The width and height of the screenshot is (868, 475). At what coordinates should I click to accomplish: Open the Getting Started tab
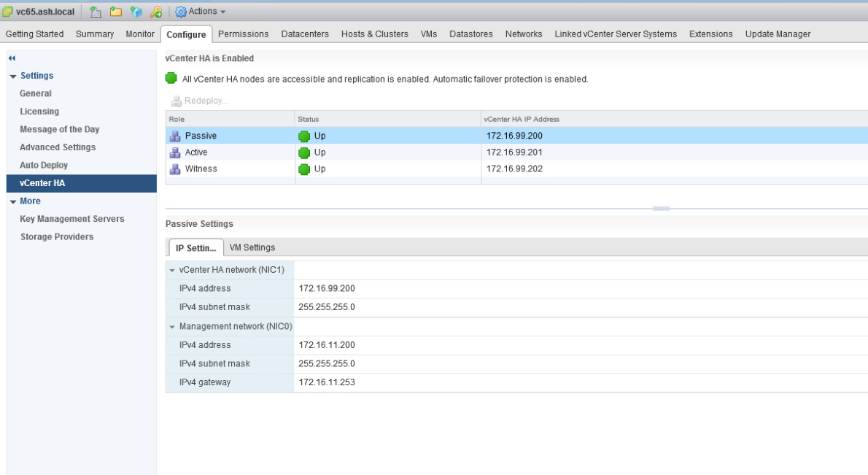pos(34,34)
